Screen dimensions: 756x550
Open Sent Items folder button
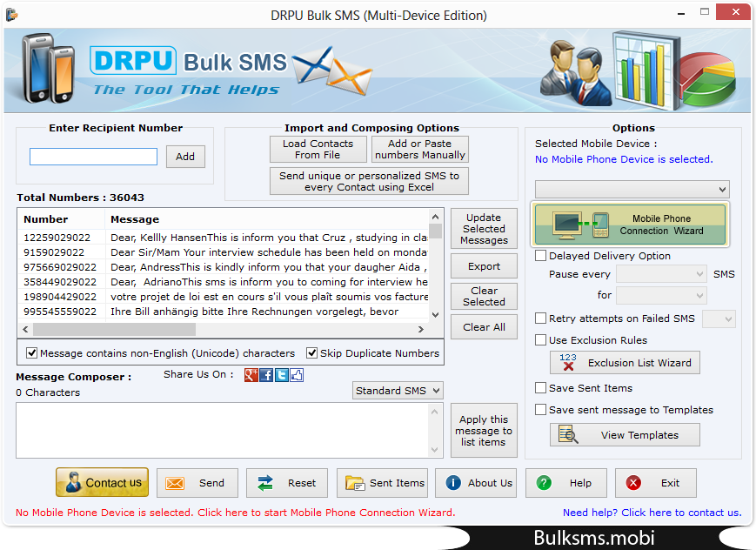coord(382,482)
